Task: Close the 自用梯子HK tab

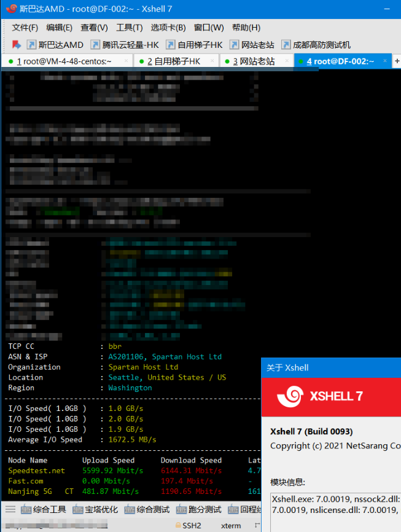Action: tap(212, 61)
